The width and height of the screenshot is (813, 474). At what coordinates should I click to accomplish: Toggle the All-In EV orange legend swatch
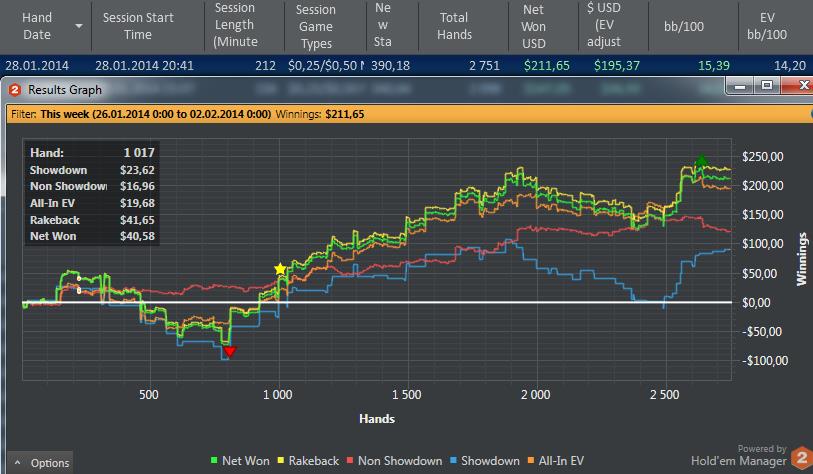pyautogui.click(x=530, y=460)
